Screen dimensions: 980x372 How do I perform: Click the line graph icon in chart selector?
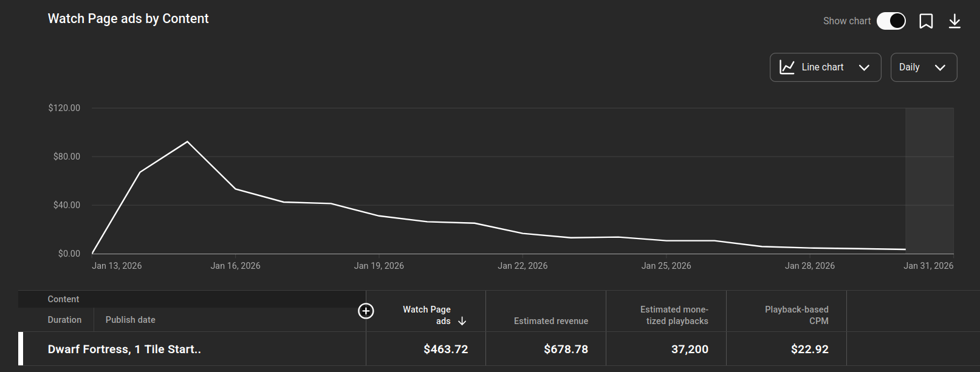(787, 67)
